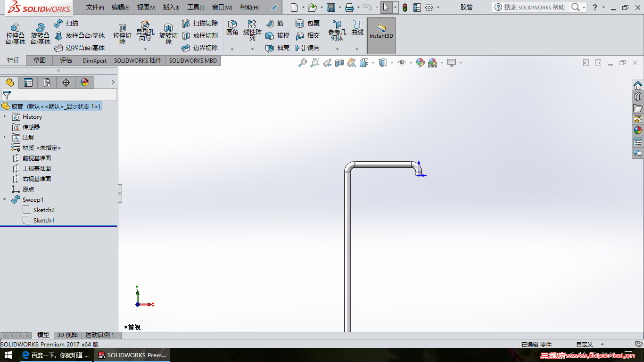Open the 参考几何体 reference geometry tool
The height and width of the screenshot is (362, 644).
(x=337, y=31)
